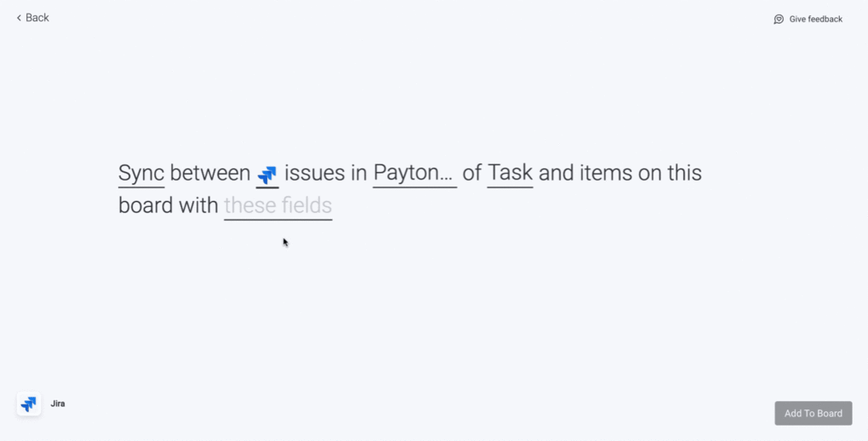Image resolution: width=868 pixels, height=441 pixels.
Task: Click the Give feedback speech bubble icon
Action: pos(779,19)
